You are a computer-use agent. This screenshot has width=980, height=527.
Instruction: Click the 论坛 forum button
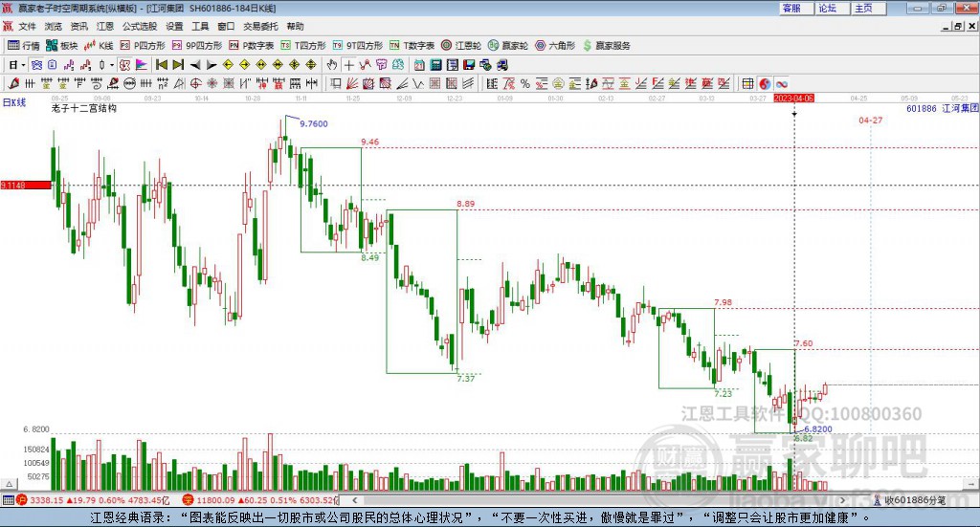click(833, 8)
